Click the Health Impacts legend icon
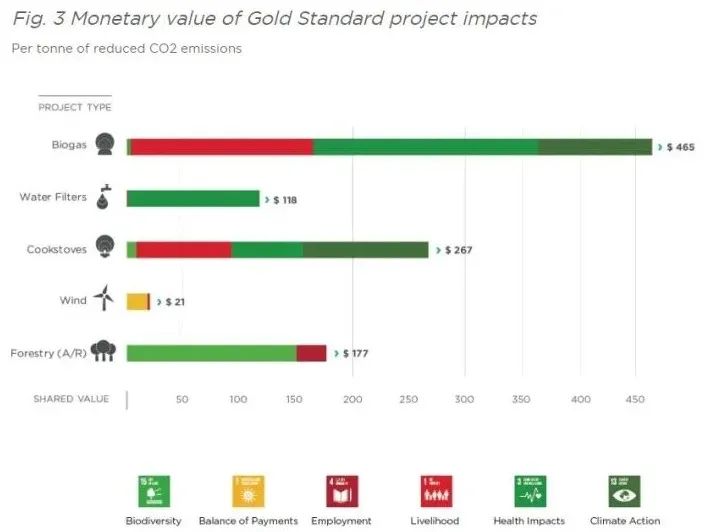 point(529,491)
